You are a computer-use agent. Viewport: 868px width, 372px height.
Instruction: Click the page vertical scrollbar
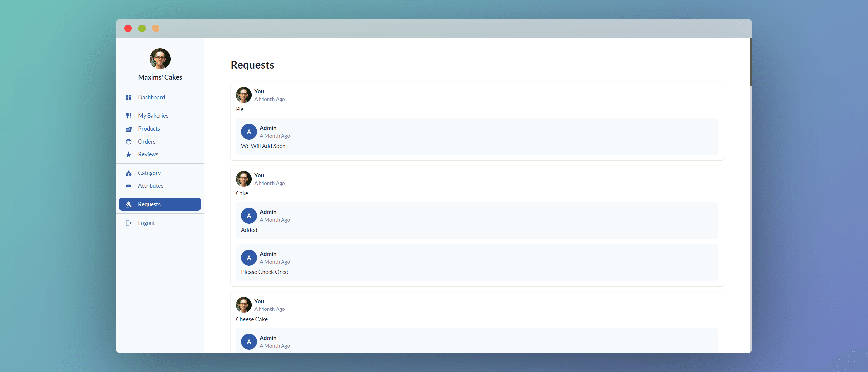(750, 62)
